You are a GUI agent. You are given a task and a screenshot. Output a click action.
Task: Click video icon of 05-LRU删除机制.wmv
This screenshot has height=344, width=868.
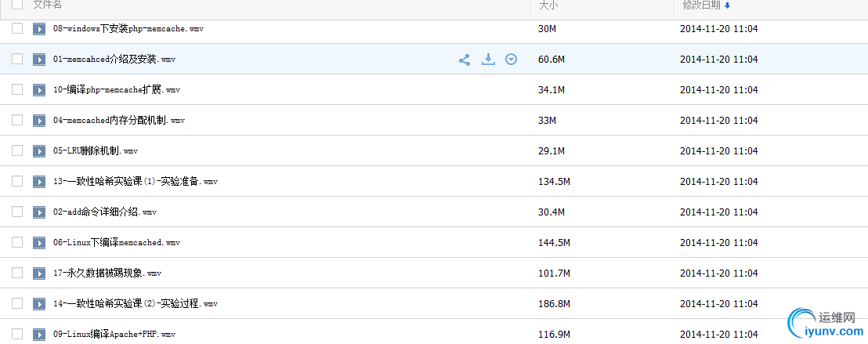[x=38, y=150]
